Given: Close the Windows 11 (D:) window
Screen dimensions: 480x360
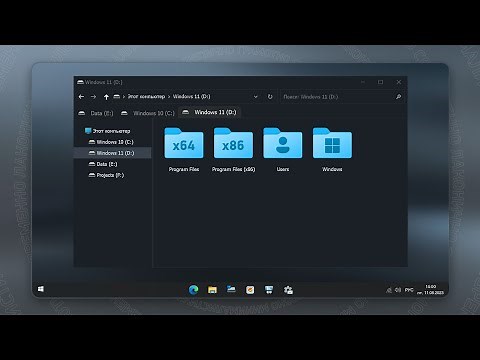Looking at the screenshot, I should point(399,82).
